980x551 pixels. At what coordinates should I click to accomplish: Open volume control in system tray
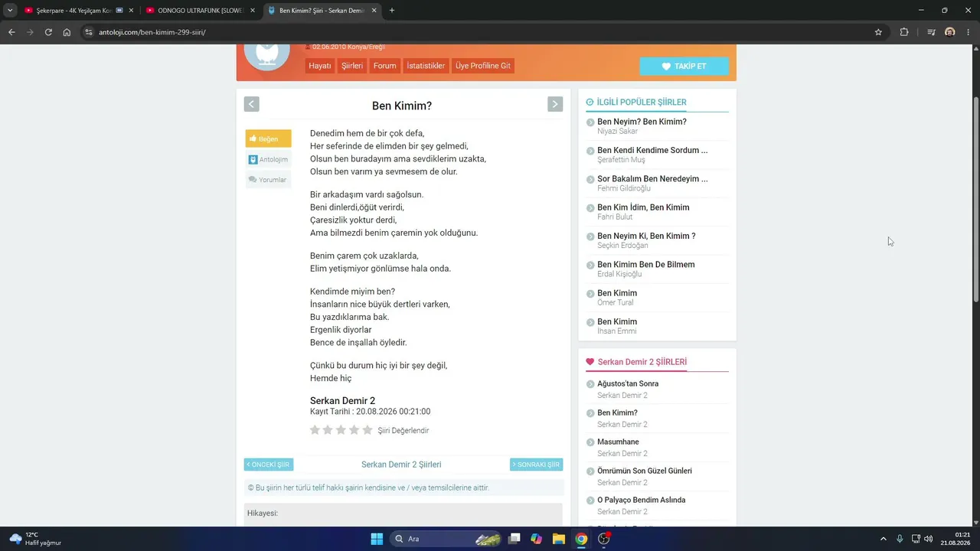[x=928, y=539]
